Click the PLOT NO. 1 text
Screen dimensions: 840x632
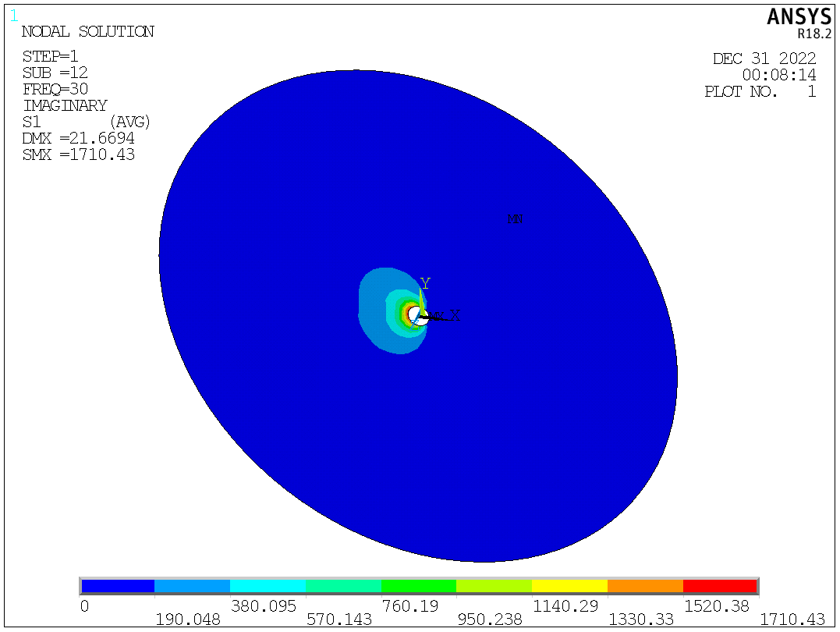[x=760, y=91]
